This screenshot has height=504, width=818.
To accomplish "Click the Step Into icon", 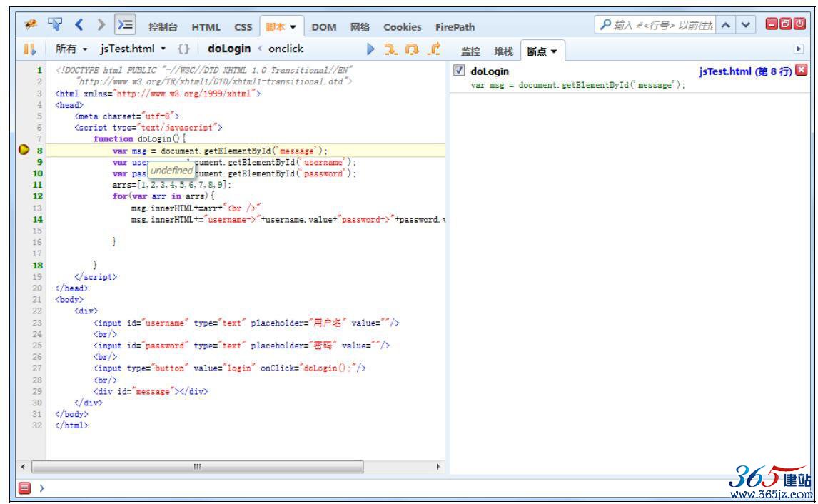I will click(x=390, y=49).
